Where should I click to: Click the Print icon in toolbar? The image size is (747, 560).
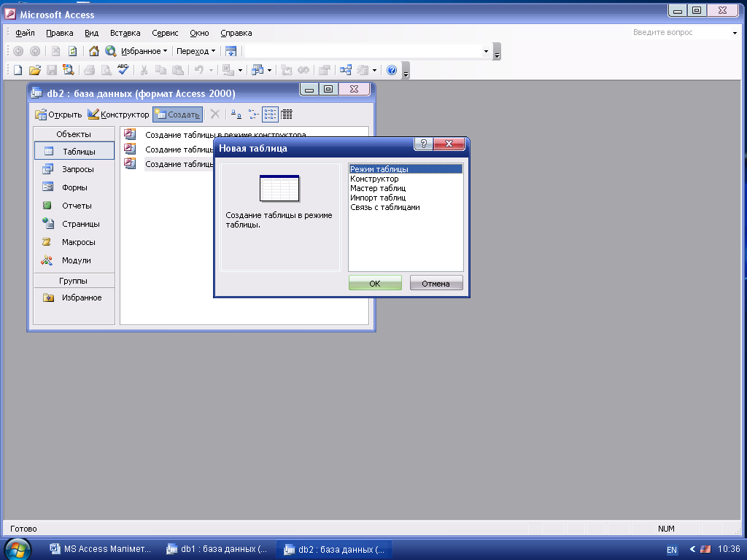tap(89, 71)
